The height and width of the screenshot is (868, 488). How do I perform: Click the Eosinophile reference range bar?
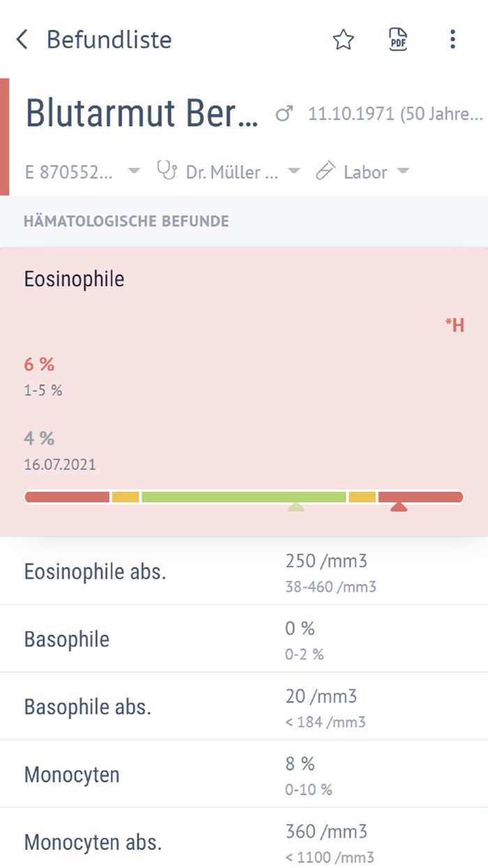[x=244, y=497]
